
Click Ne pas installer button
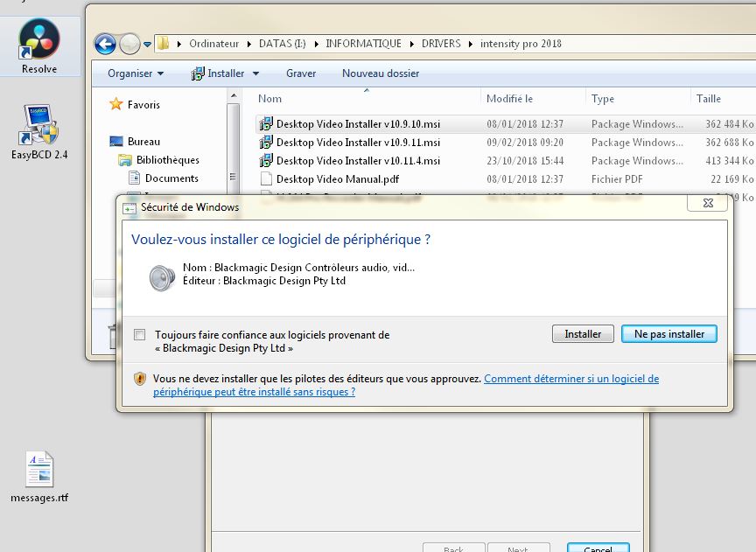coord(669,333)
